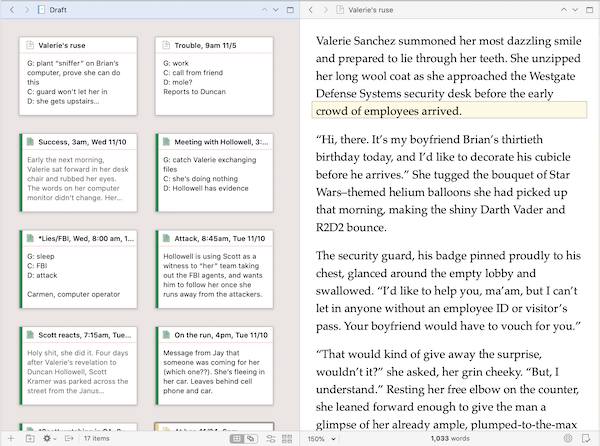Click the move-to arrow icon in footer

[x=69, y=438]
